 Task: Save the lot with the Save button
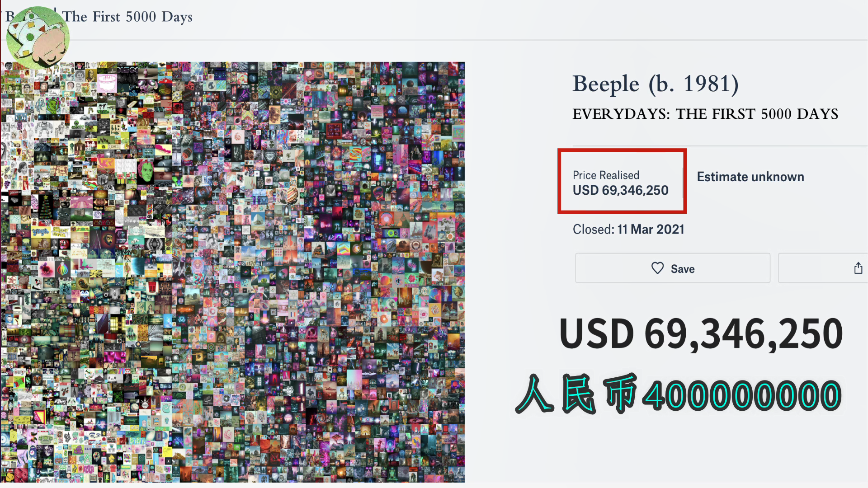point(673,268)
